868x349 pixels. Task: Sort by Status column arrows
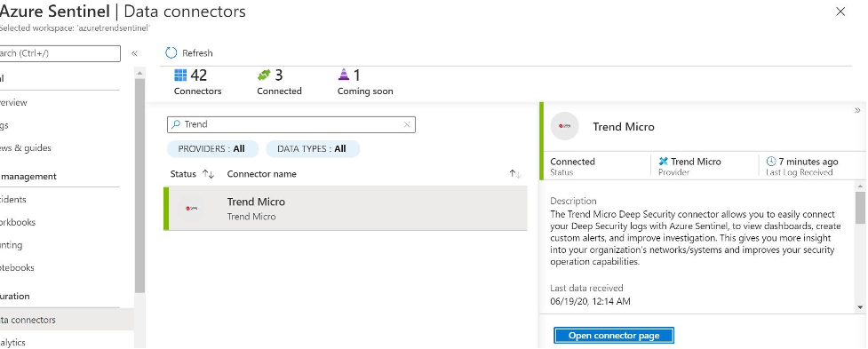click(208, 174)
